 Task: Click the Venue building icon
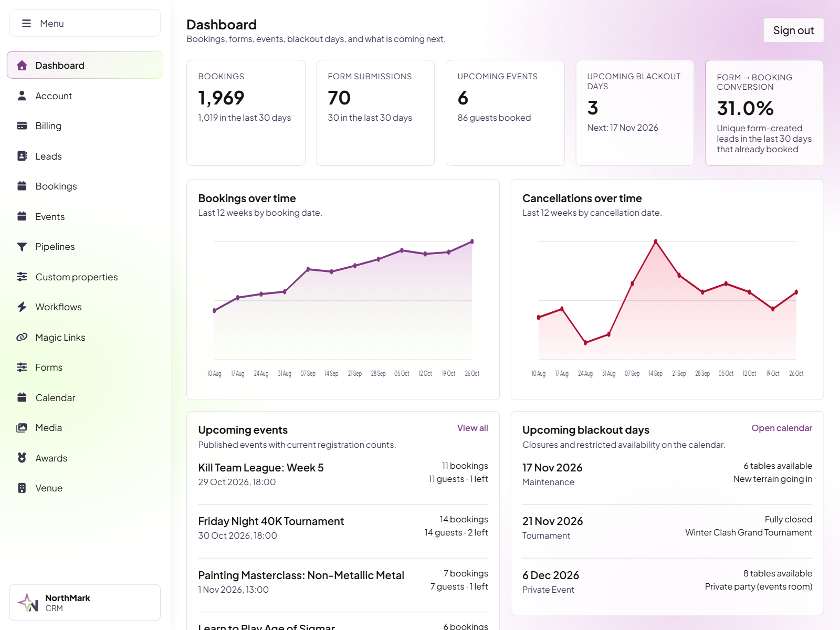pos(22,488)
